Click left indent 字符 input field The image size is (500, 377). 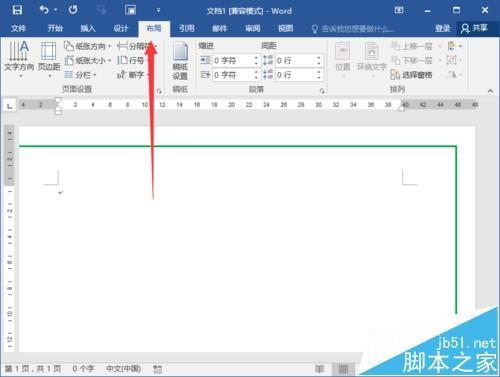click(232, 60)
